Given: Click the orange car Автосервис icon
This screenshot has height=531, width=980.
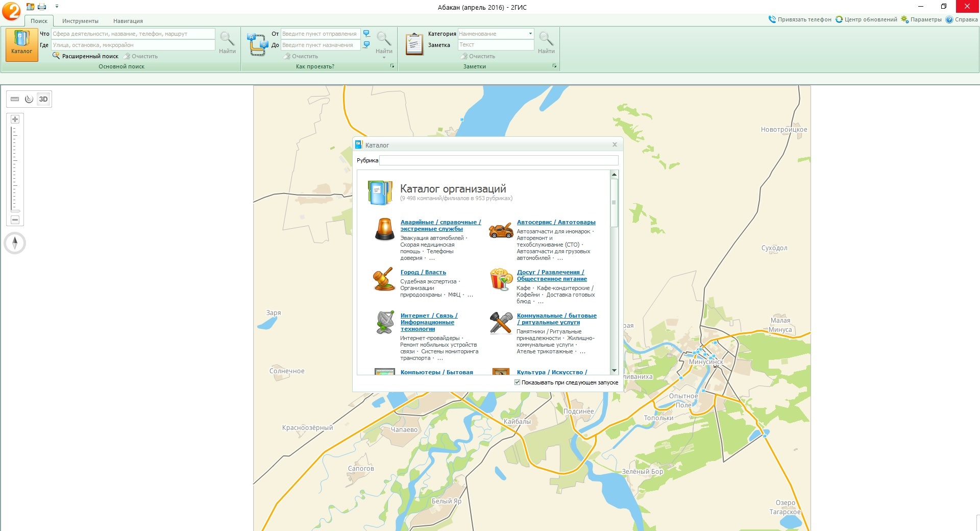Looking at the screenshot, I should coord(501,230).
